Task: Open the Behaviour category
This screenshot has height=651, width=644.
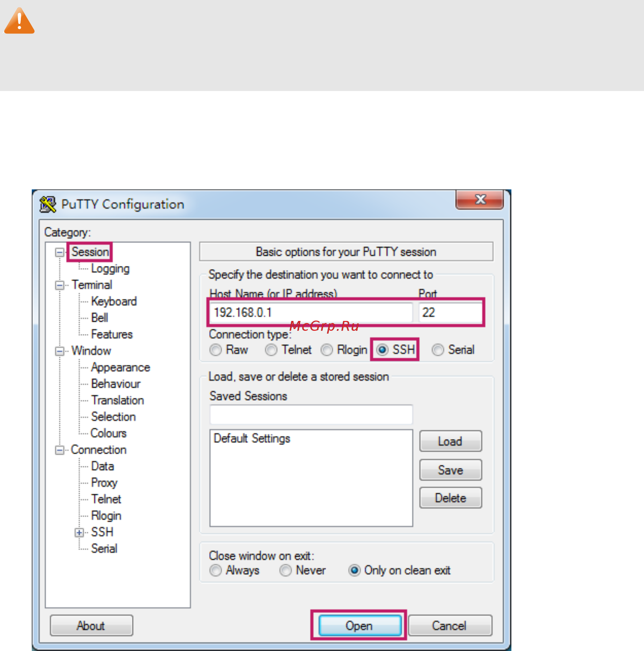Action: 116,384
